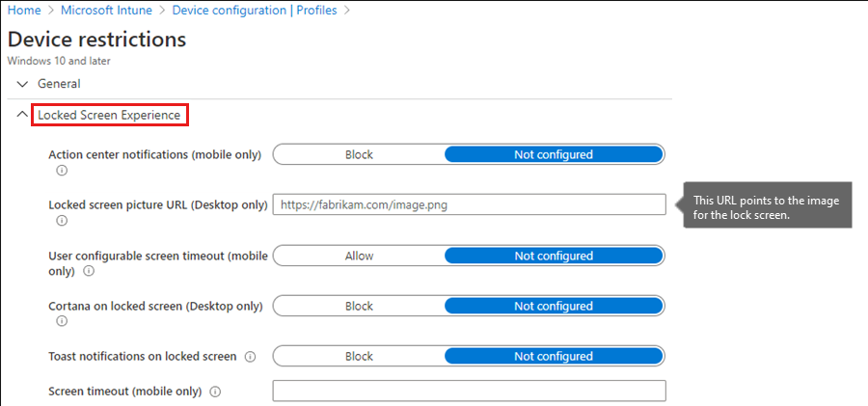Open Microsoft Intune breadcrumb link
This screenshot has width=868, height=406.
(106, 11)
